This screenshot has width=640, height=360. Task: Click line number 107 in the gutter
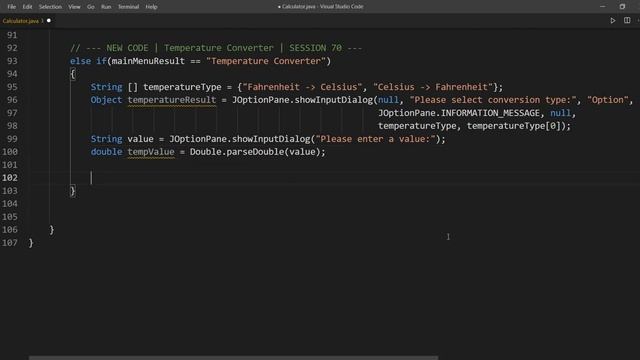(10, 243)
